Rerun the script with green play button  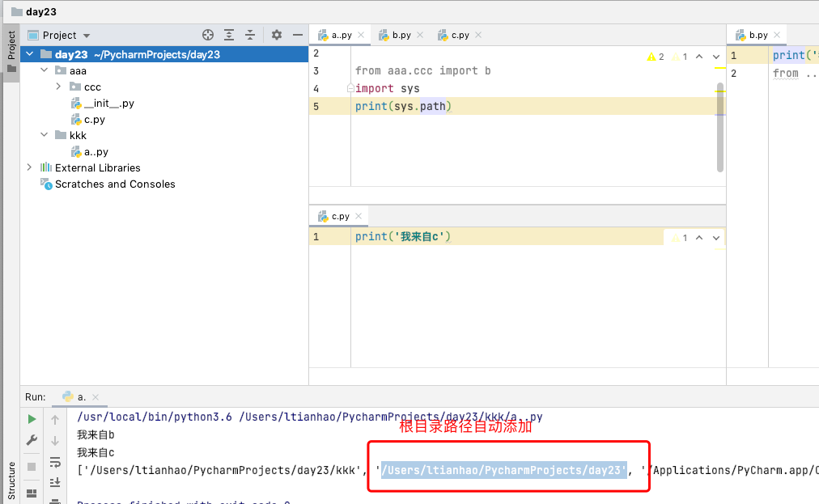tap(32, 419)
